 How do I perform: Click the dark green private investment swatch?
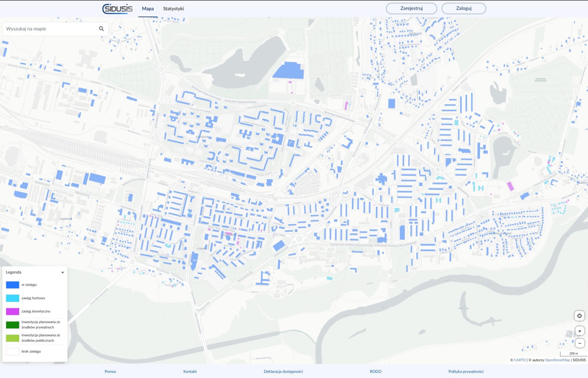pyautogui.click(x=12, y=325)
